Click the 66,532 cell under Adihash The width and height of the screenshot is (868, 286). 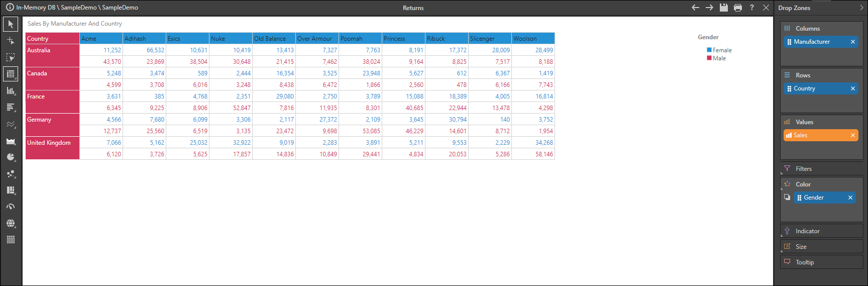[145, 50]
